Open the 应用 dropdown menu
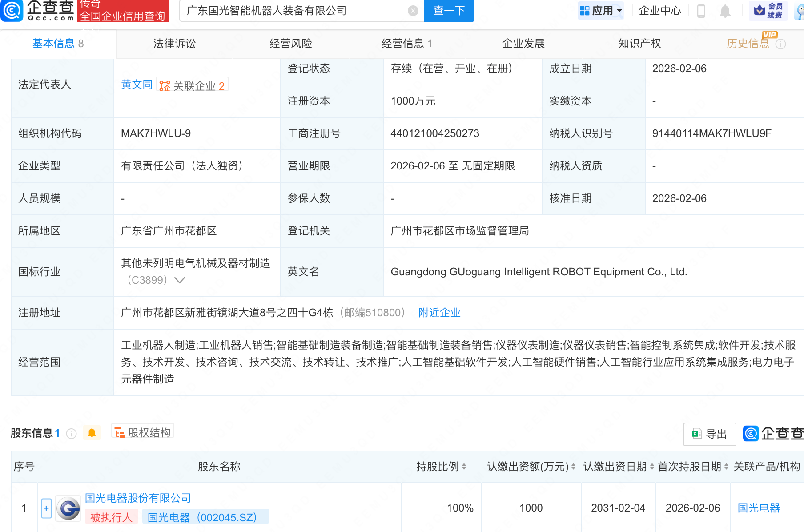Image resolution: width=804 pixels, height=532 pixels. tap(601, 11)
